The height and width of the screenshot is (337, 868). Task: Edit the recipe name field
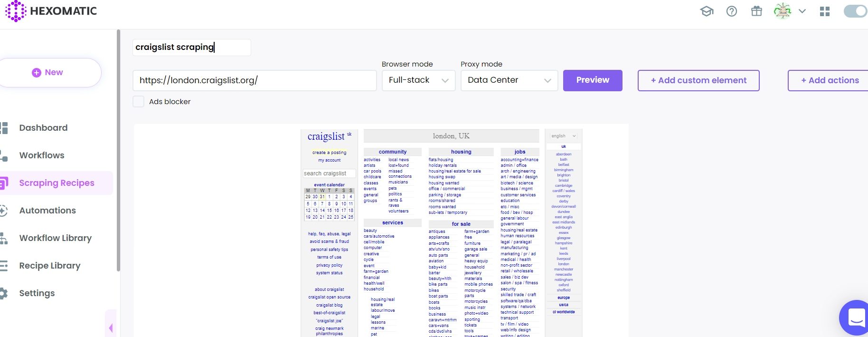[192, 47]
